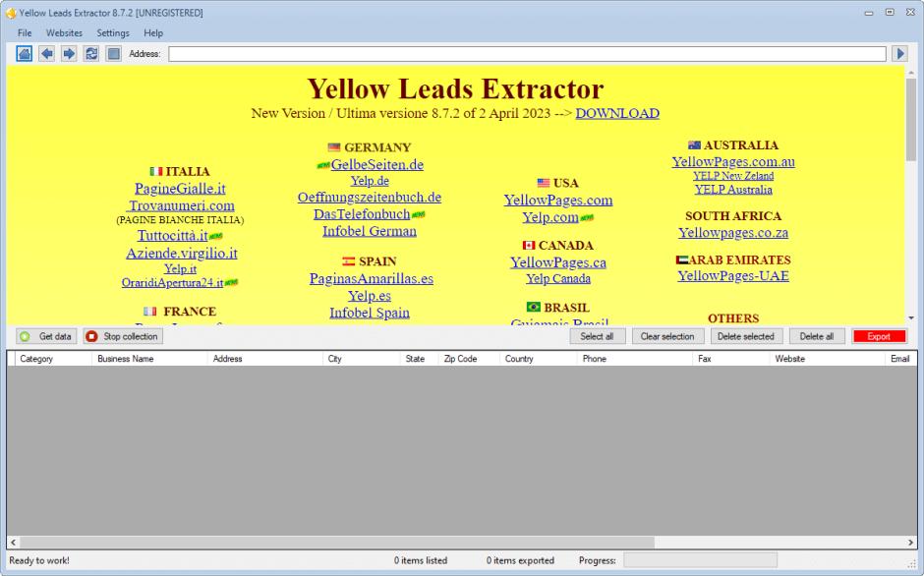Click the Home navigation icon
This screenshot has width=924, height=576.
pos(25,54)
